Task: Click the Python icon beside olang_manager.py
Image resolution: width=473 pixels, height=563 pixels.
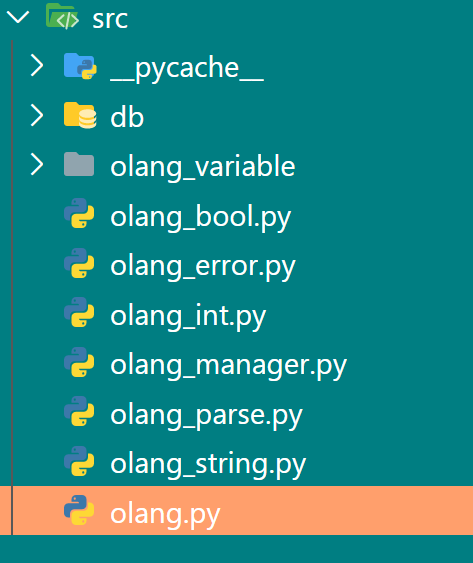Action: (x=79, y=362)
